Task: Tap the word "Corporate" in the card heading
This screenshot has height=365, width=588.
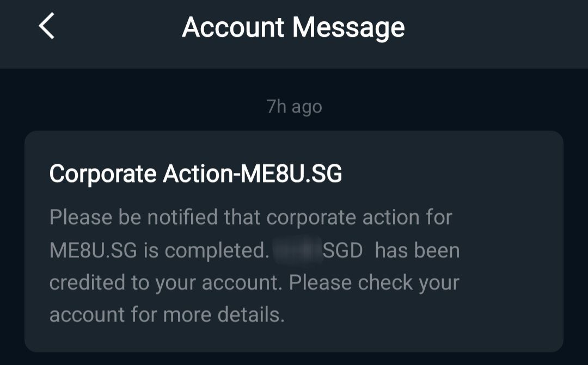Action: coord(103,174)
